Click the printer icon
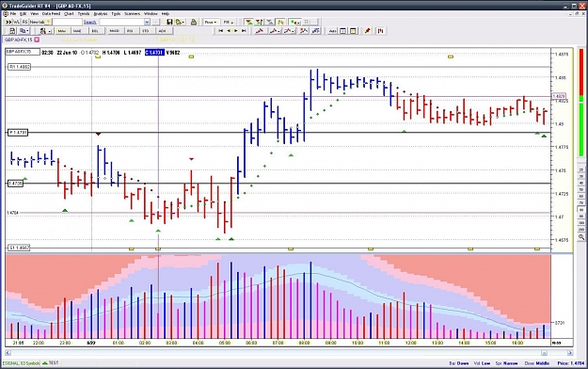 click(x=194, y=23)
